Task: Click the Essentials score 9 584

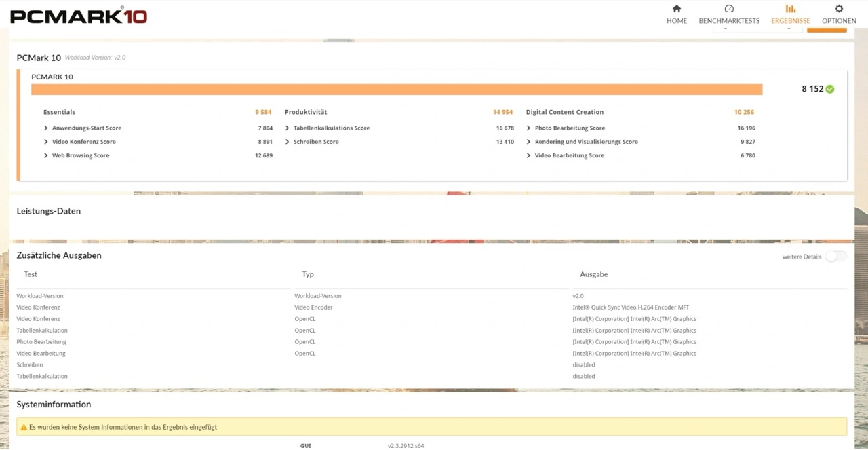Action: 264,112
